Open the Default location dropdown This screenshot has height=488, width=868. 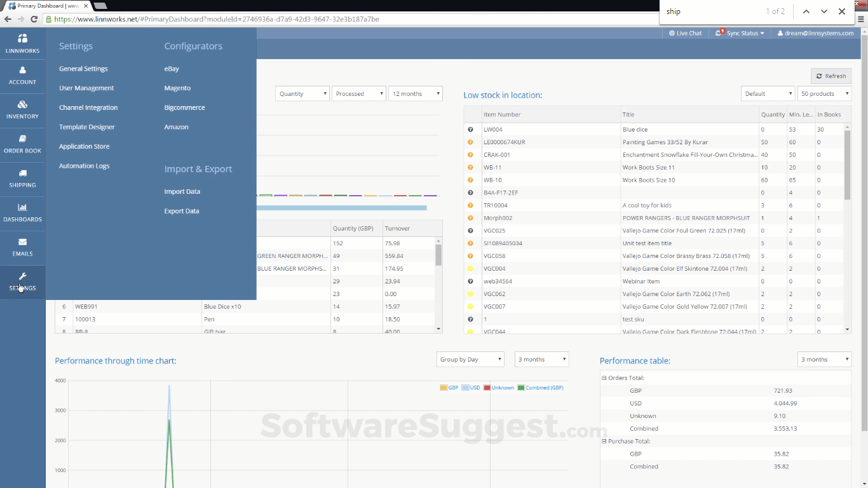(x=768, y=93)
